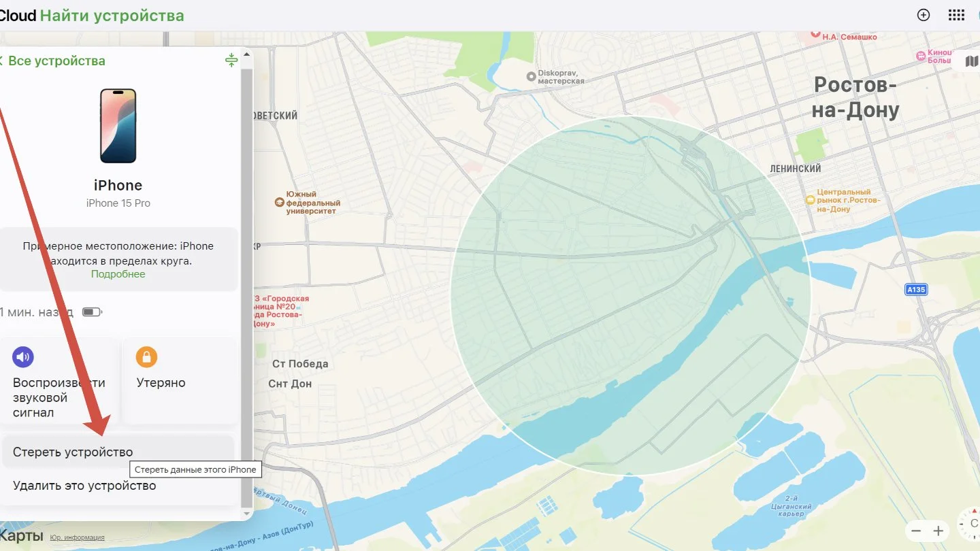
Task: Click the Ростов-на-Дону city label on the map
Action: coord(855,97)
